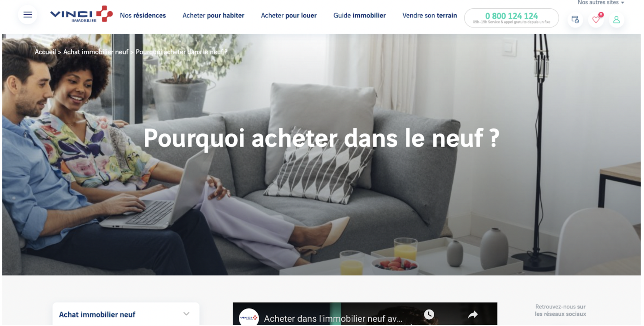Open the hamburger menu

coord(28,15)
